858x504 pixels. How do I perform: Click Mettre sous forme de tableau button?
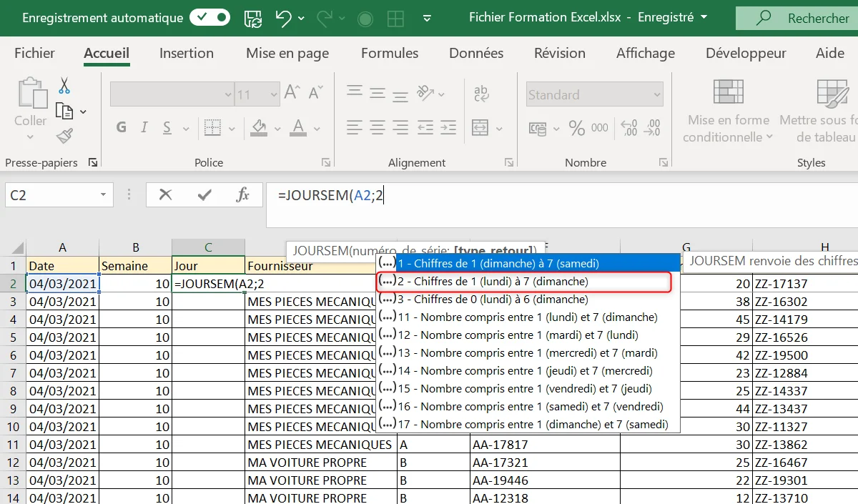pos(819,111)
